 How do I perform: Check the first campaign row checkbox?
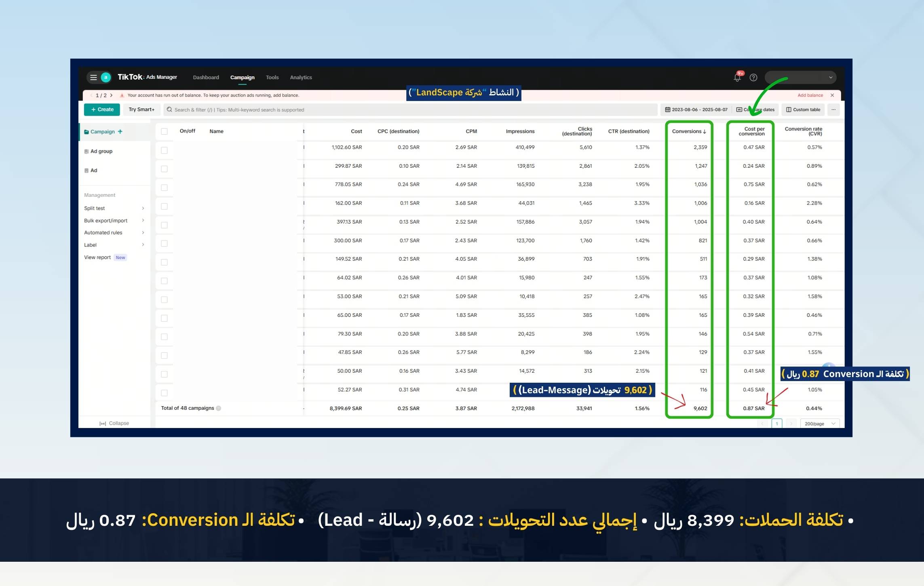164,150
